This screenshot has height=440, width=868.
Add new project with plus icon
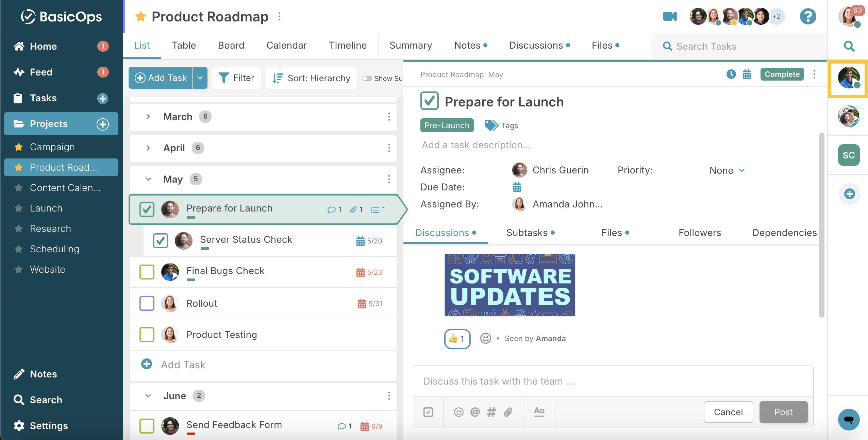click(x=103, y=124)
